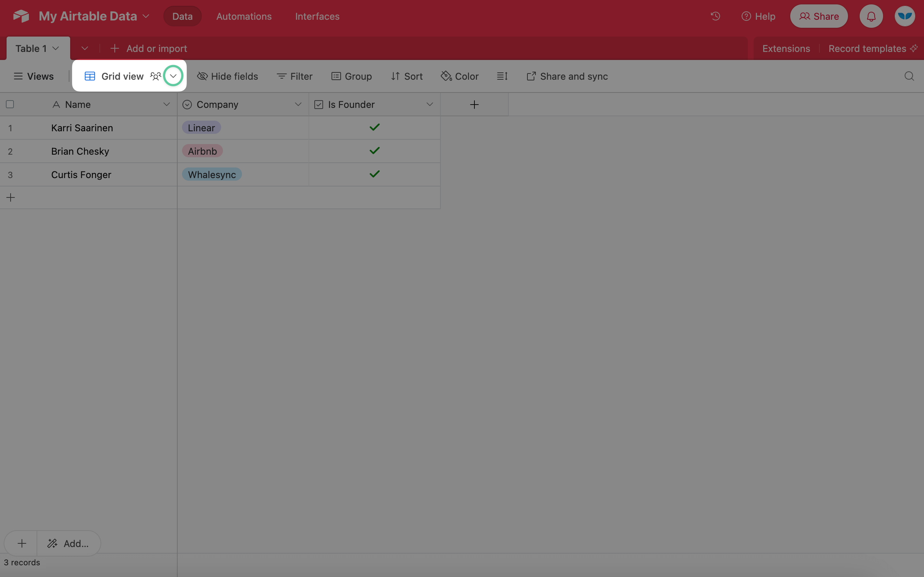
Task: Toggle Is Founder checkbox for Brian Chesky
Action: click(x=375, y=151)
